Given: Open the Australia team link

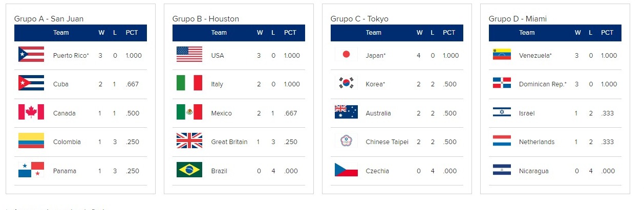Looking at the screenshot, I should 379,113.
